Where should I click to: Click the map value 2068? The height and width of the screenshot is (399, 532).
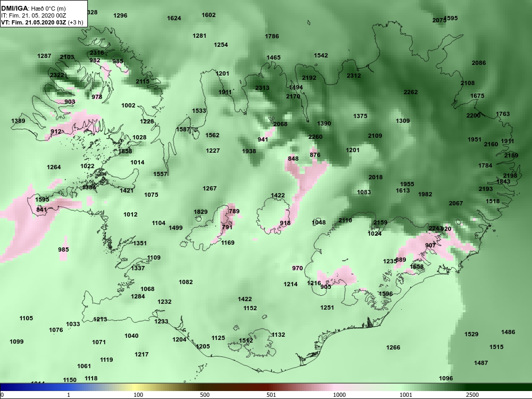coord(280,124)
